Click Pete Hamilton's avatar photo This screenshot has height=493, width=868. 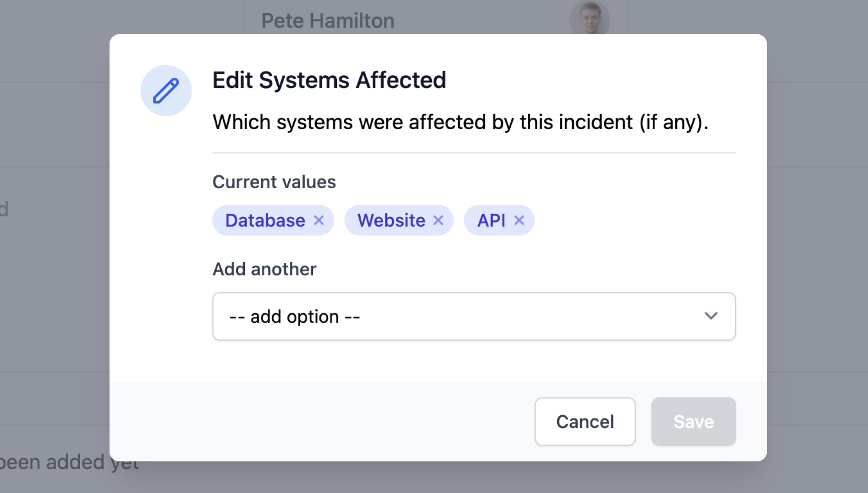coord(589,18)
